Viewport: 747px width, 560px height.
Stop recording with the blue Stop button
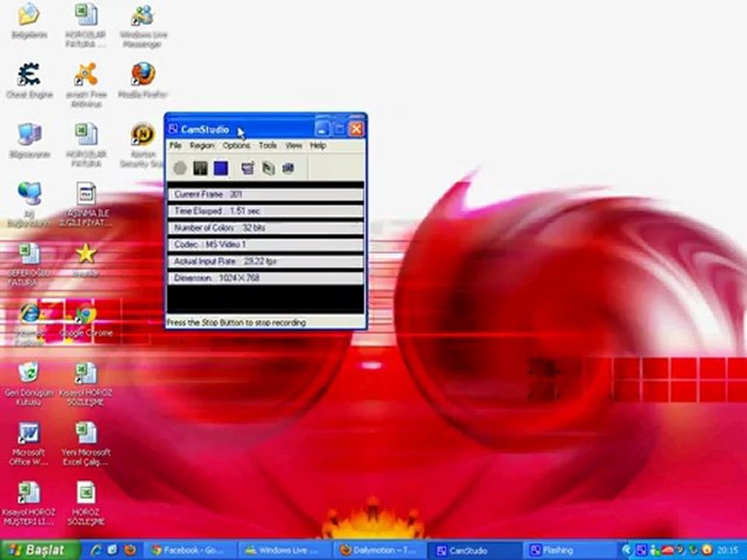coord(220,168)
